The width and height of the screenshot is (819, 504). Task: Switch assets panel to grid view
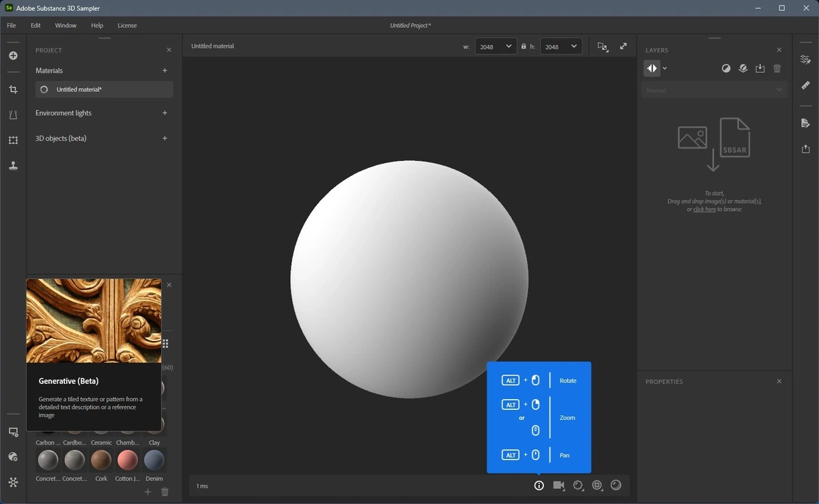(x=165, y=344)
